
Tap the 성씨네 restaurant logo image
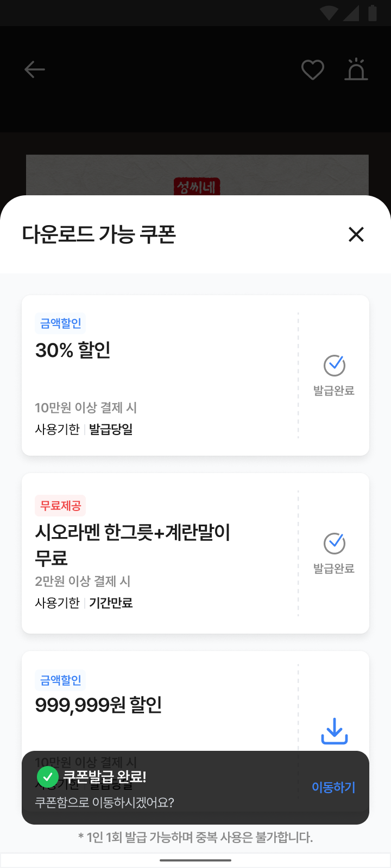(197, 187)
